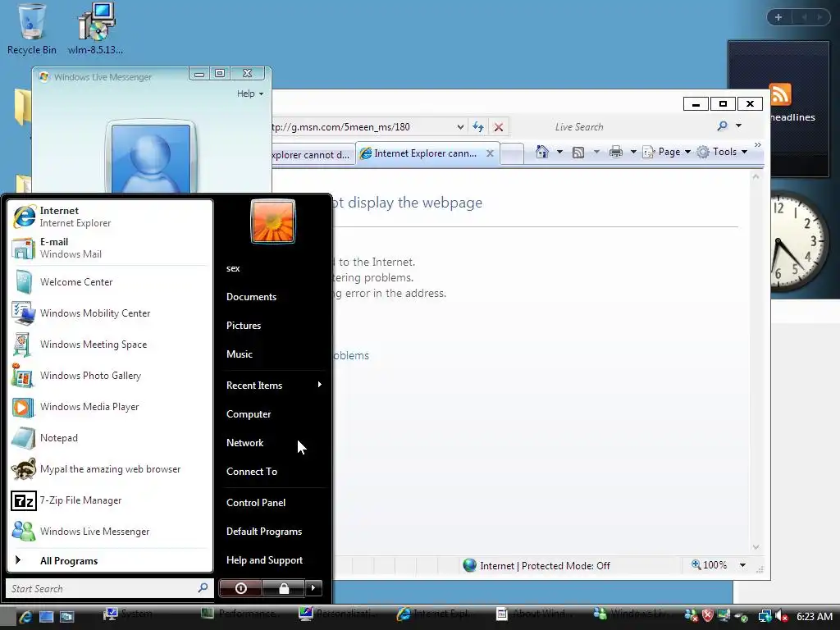The image size is (840, 630).
Task: Open Windows Photo Gallery
Action: click(x=110, y=375)
